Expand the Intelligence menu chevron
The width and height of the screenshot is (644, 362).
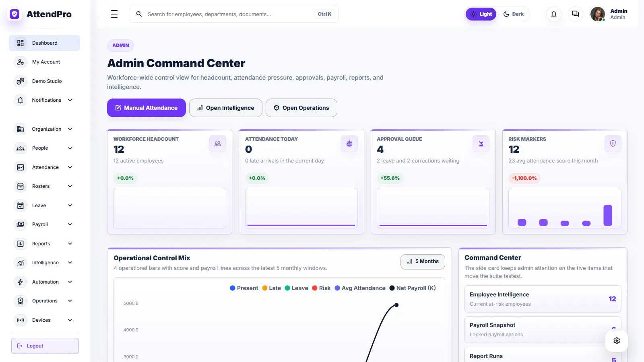coord(70,263)
